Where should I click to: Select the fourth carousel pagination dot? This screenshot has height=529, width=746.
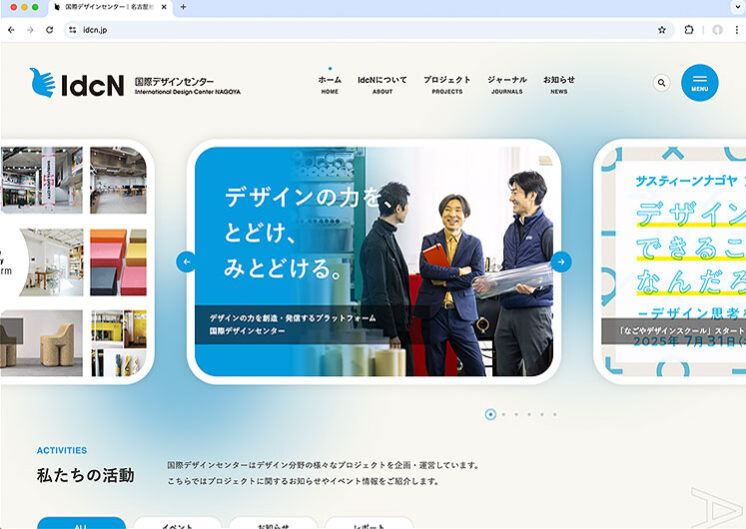tap(529, 414)
